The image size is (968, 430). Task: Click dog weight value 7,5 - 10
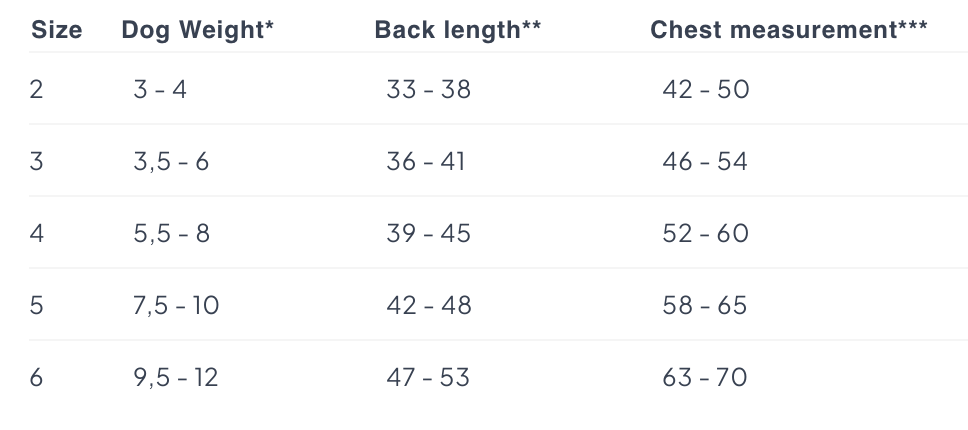point(176,305)
